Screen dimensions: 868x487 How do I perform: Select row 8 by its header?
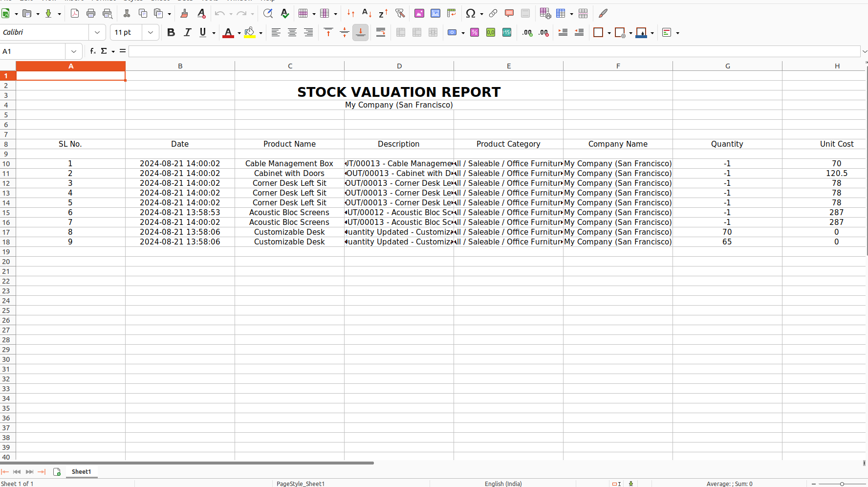[x=6, y=144]
